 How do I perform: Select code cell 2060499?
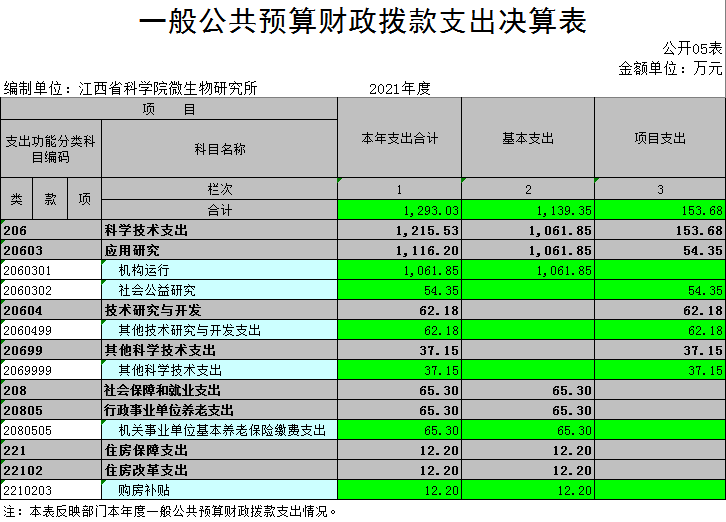pos(51,330)
